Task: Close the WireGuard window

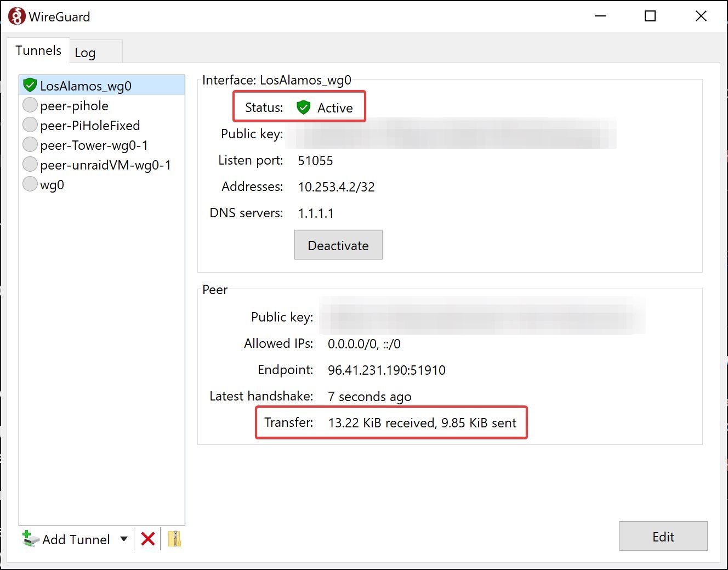Action: pos(701,16)
